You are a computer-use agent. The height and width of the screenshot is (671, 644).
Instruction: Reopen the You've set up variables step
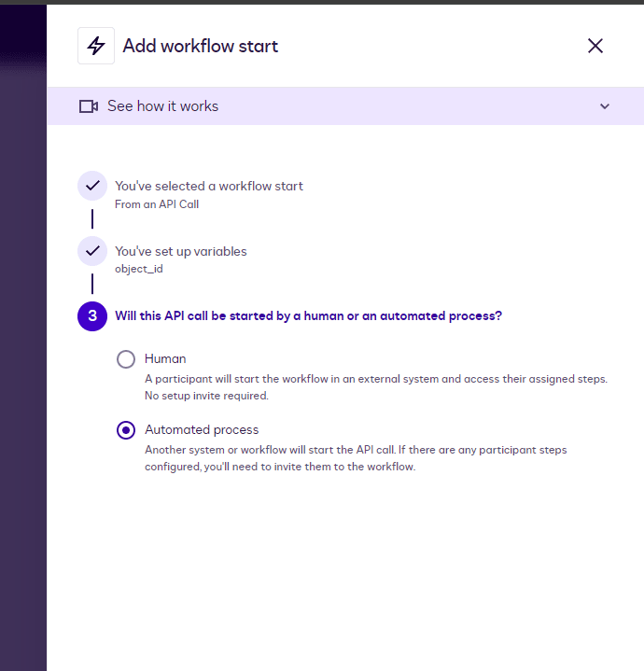point(181,251)
